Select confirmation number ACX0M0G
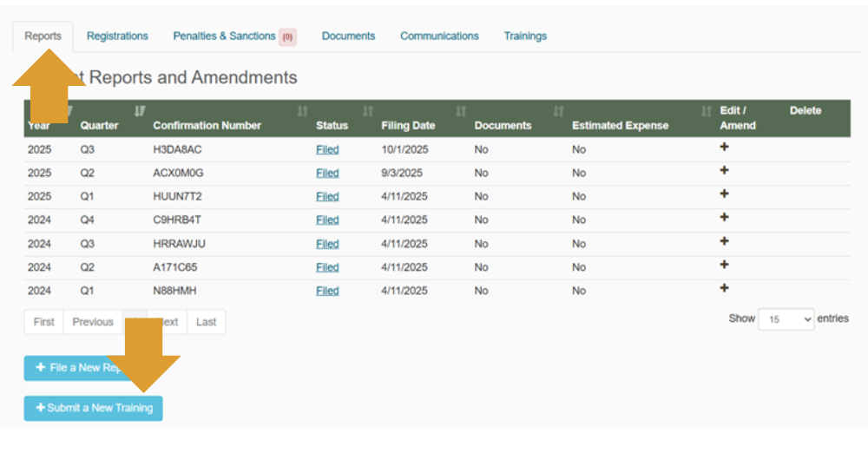The height and width of the screenshot is (453, 868). tap(178, 173)
